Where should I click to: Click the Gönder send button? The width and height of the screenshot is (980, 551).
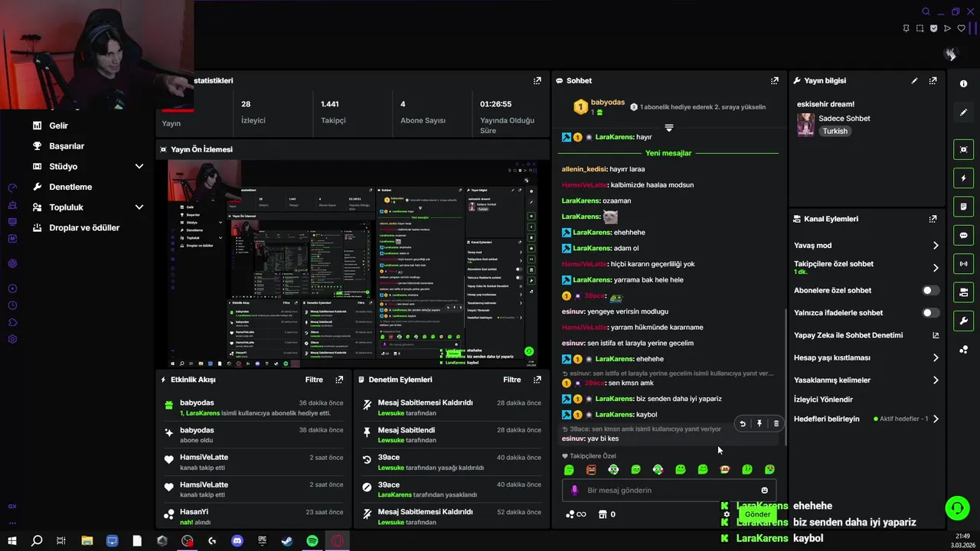(x=757, y=514)
